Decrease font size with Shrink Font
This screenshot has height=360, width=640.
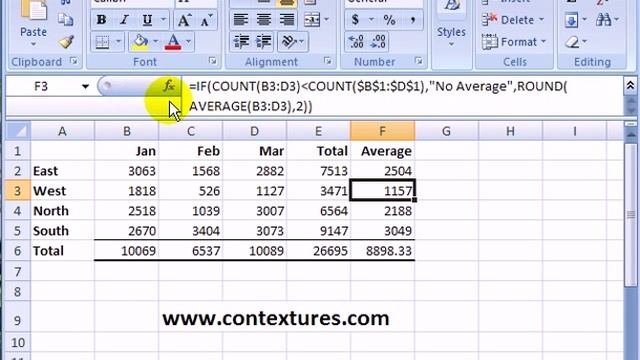206,20
